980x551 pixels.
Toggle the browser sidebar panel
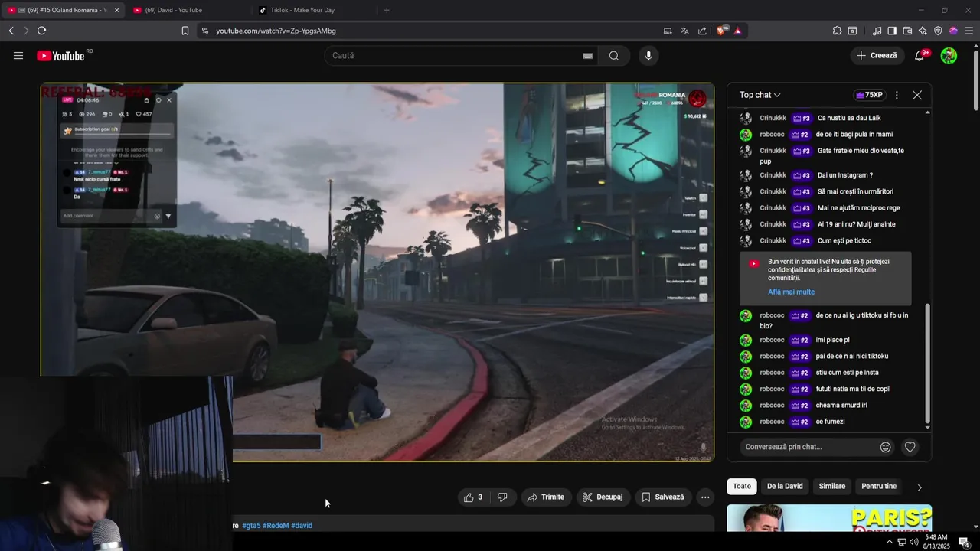892,31
